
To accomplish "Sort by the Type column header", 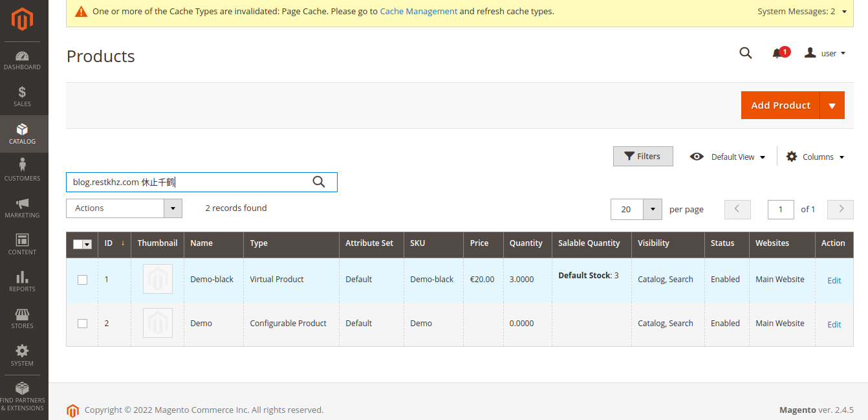I will [291, 243].
